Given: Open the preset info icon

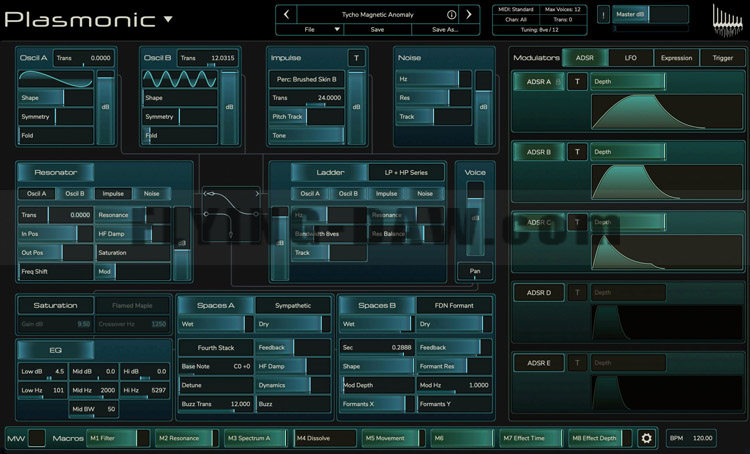Looking at the screenshot, I should point(451,15).
